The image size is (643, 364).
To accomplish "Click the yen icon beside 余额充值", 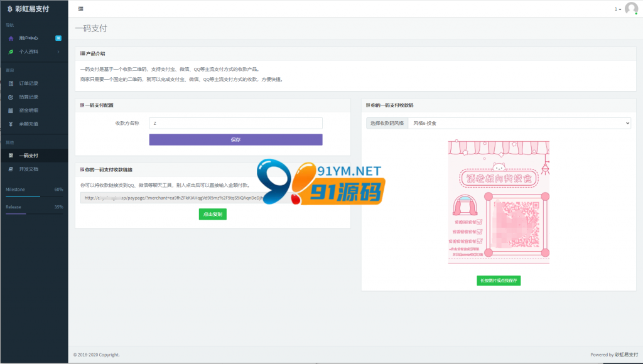I will click(11, 124).
